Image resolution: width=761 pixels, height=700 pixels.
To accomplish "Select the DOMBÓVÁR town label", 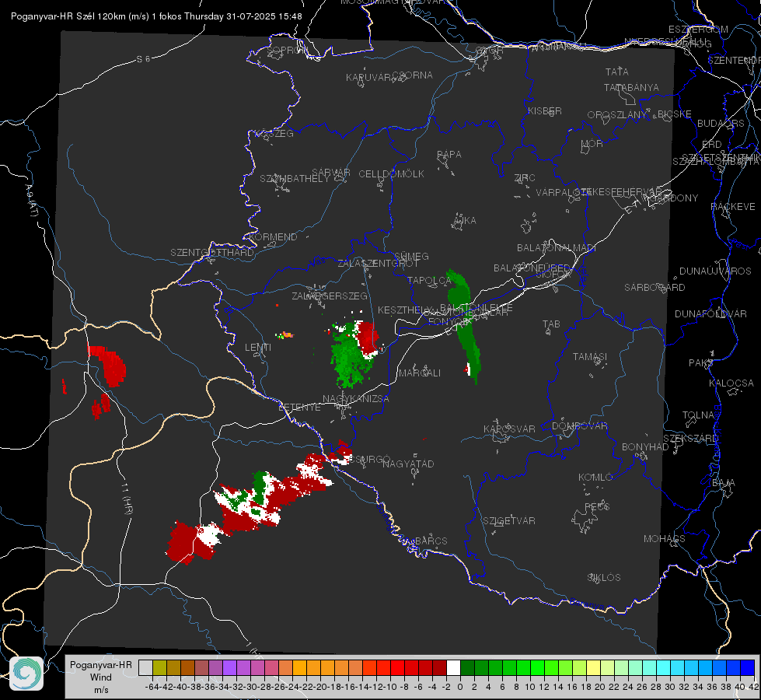I will click(x=579, y=425).
